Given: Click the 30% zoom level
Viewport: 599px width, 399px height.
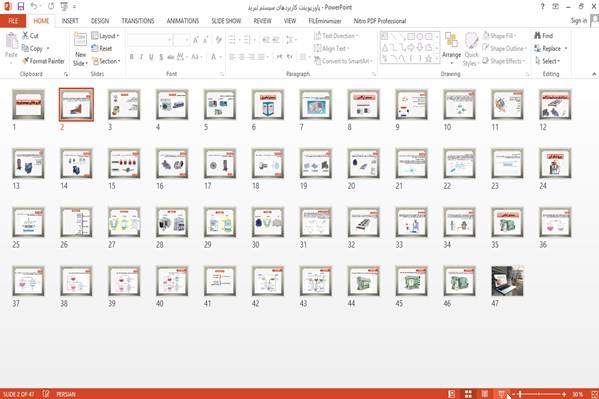Looking at the screenshot, I should [x=578, y=394].
